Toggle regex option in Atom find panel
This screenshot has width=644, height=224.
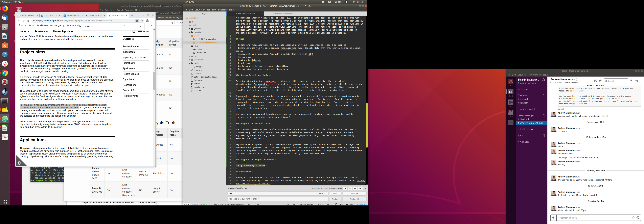pyautogui.click(x=345, y=189)
